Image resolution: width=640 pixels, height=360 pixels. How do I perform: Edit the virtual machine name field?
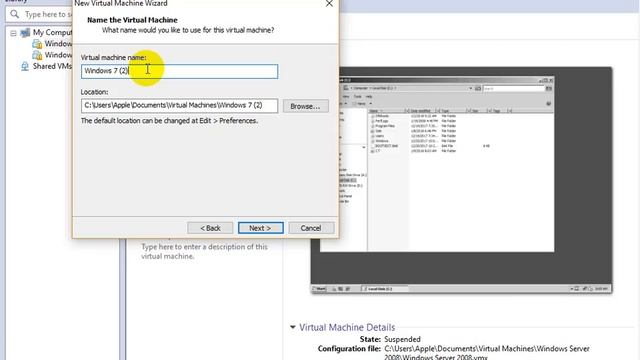[179, 71]
